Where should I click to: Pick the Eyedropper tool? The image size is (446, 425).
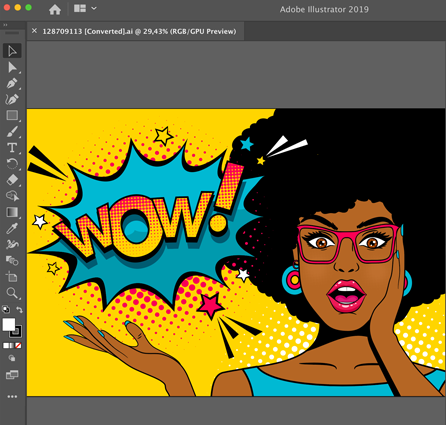point(12,228)
